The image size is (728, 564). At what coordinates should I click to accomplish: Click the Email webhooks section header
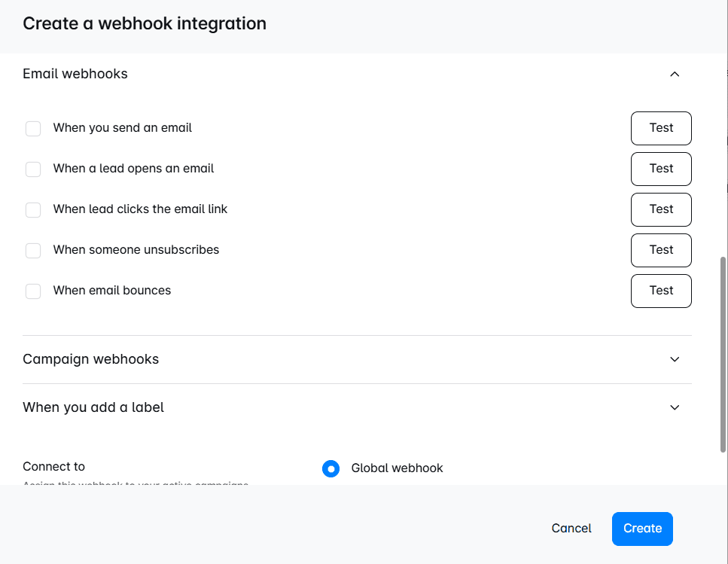(x=75, y=74)
